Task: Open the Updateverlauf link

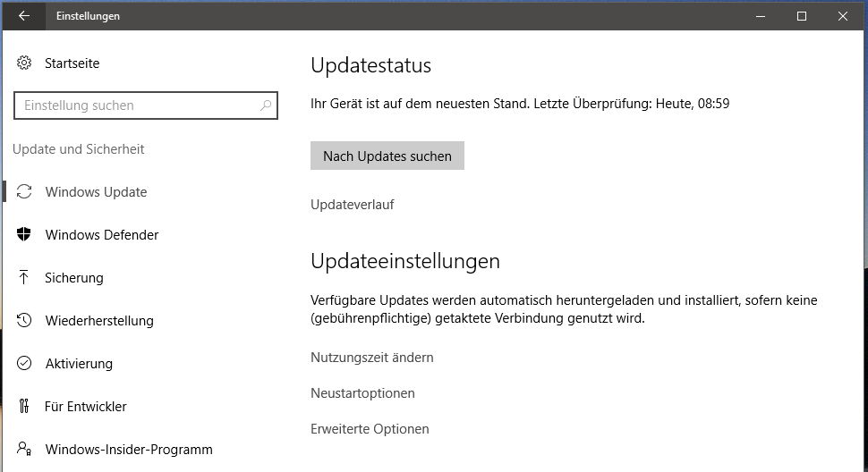Action: (352, 205)
